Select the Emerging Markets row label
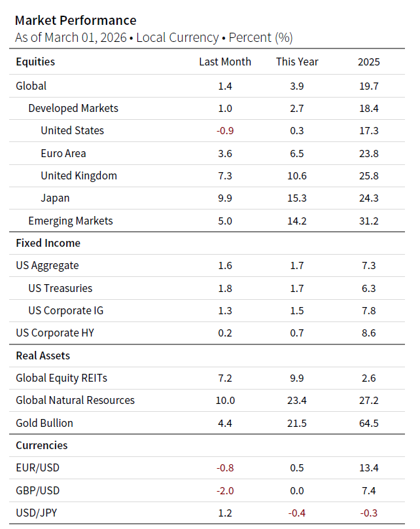Viewport: 420px width, 529px height. pos(71,221)
